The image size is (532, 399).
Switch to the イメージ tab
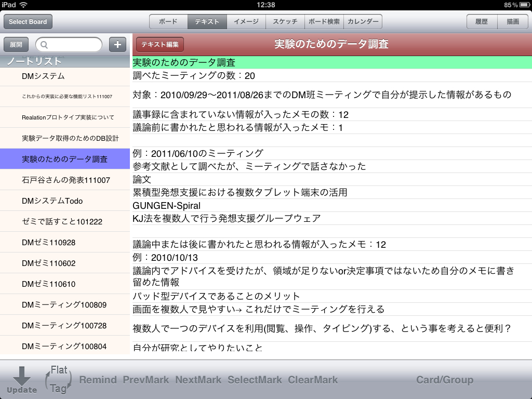(x=246, y=22)
